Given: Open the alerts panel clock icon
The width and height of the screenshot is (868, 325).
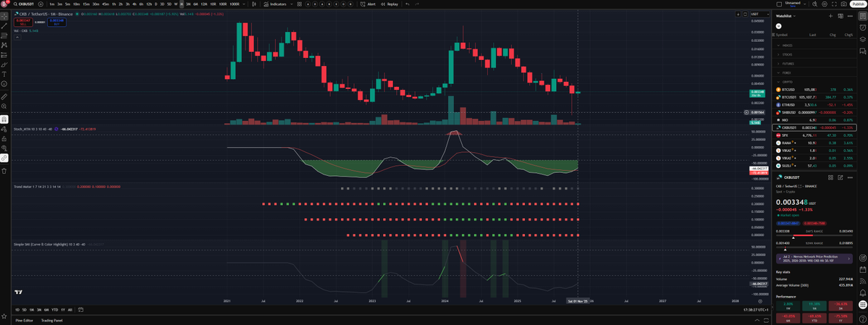Looking at the screenshot, I should (862, 27).
